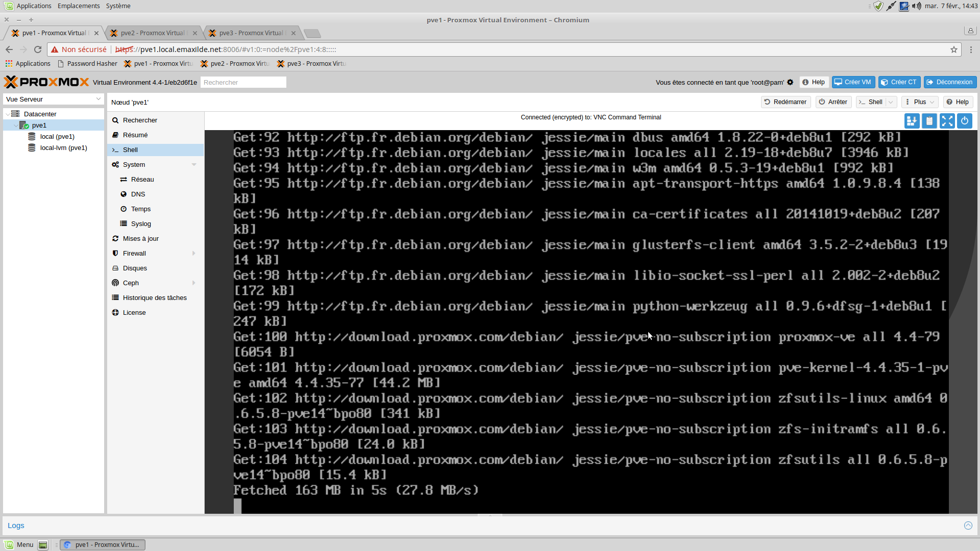This screenshot has height=551, width=980.
Task: Expand the Firewall submenu arrow
Action: pyautogui.click(x=194, y=254)
